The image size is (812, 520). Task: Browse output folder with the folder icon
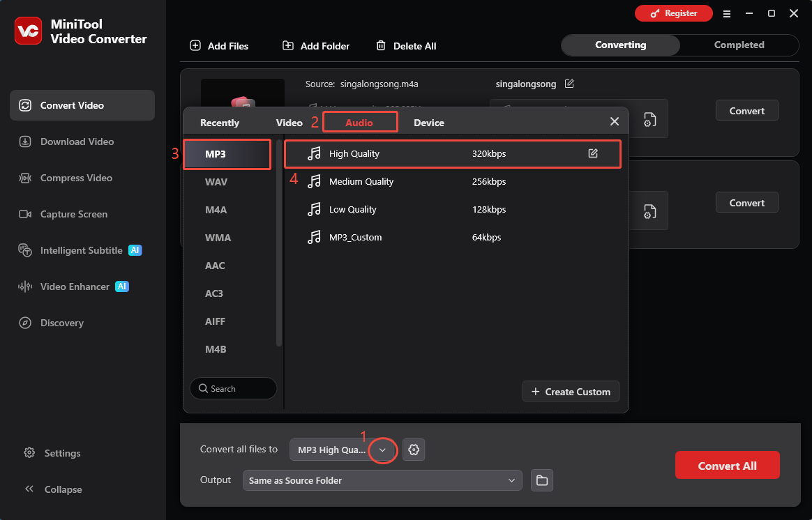pos(541,480)
